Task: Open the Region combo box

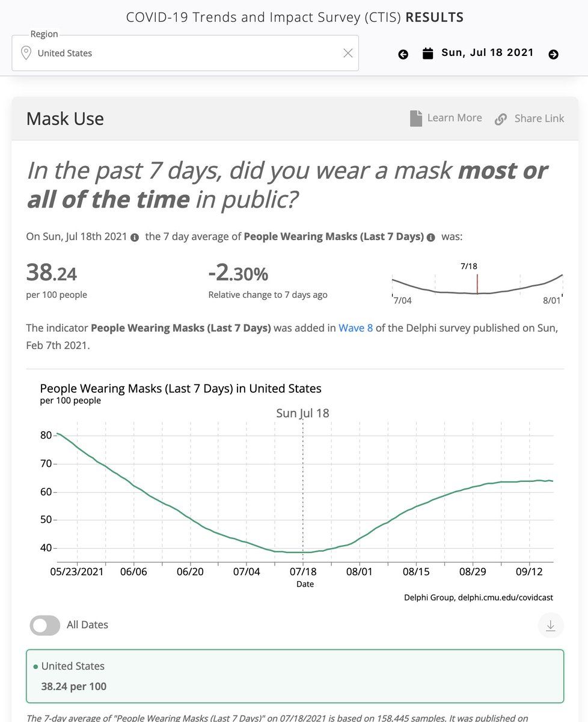Action: [x=185, y=53]
